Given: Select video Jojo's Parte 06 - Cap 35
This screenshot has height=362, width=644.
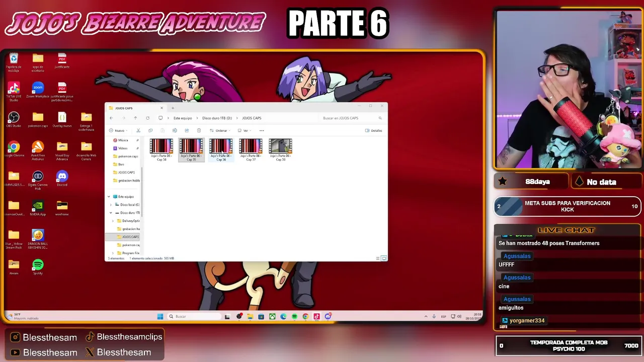Looking at the screenshot, I should point(191,150).
